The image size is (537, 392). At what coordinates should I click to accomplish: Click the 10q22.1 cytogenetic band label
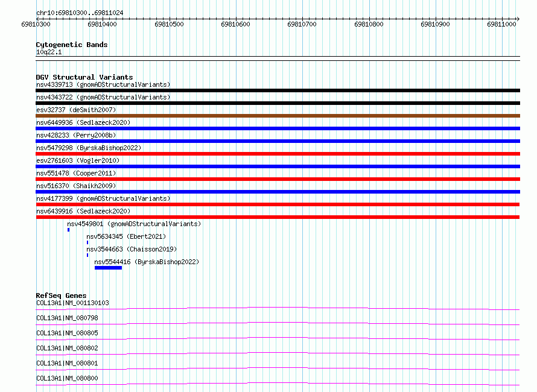coord(49,52)
